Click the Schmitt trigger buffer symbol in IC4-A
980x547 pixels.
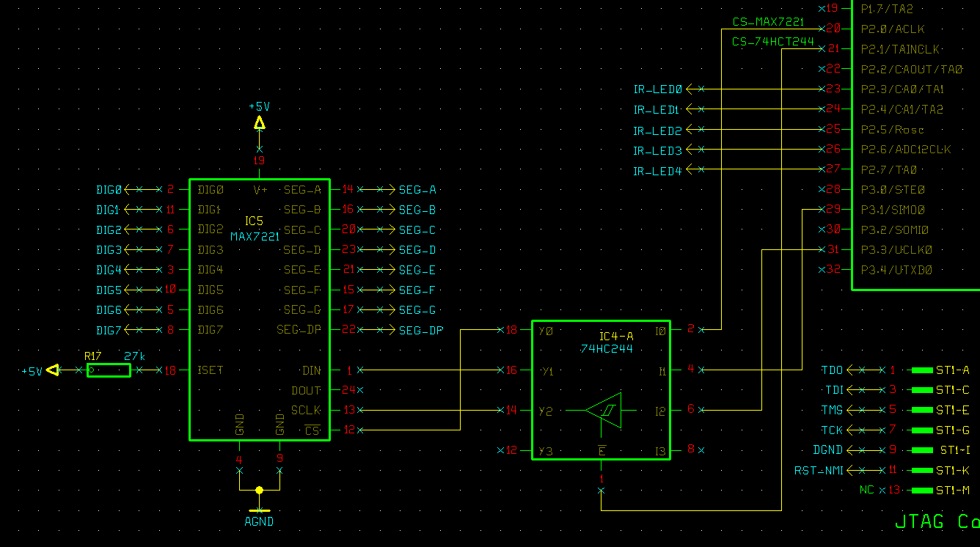click(x=604, y=411)
